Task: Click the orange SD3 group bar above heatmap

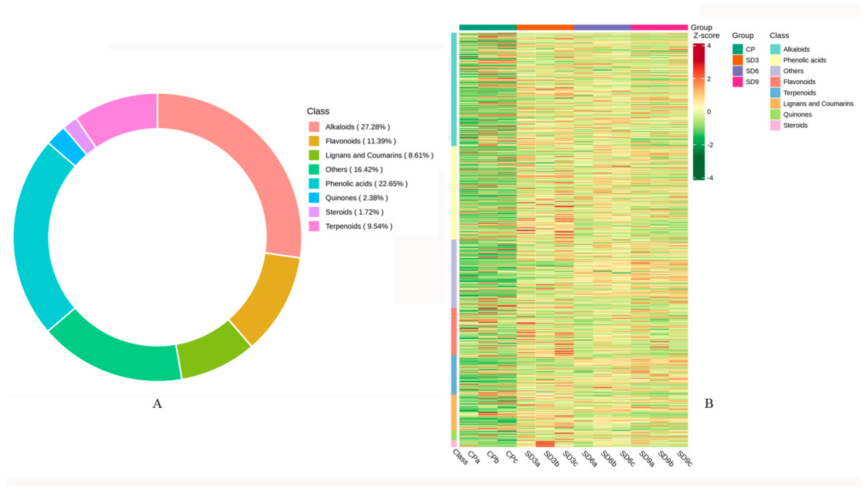Action: coord(545,27)
